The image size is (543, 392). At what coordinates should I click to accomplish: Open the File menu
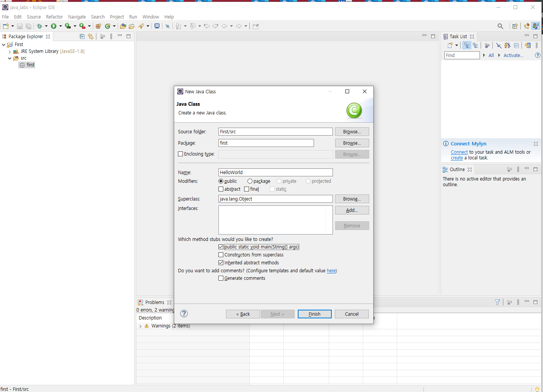click(5, 17)
